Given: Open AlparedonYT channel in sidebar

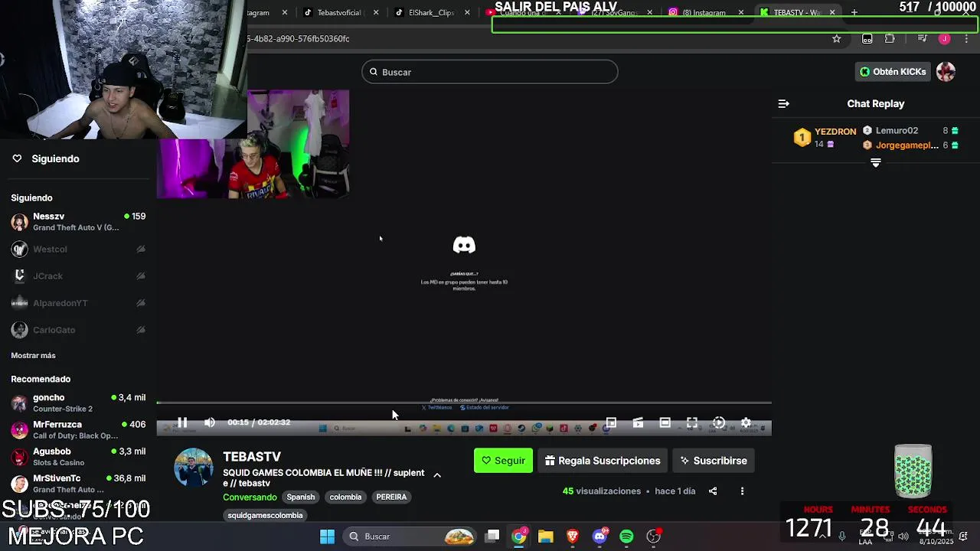Looking at the screenshot, I should click(78, 303).
